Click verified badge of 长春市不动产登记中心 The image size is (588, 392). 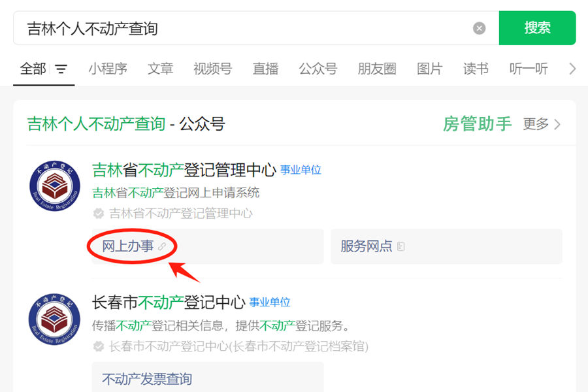click(98, 346)
